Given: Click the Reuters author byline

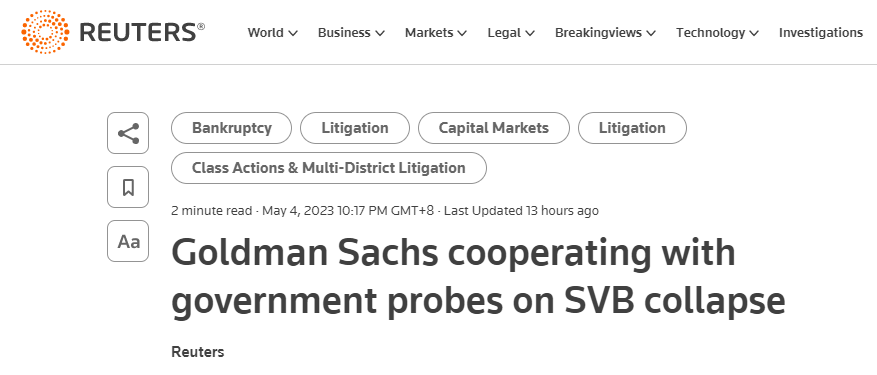Looking at the screenshot, I should [197, 352].
